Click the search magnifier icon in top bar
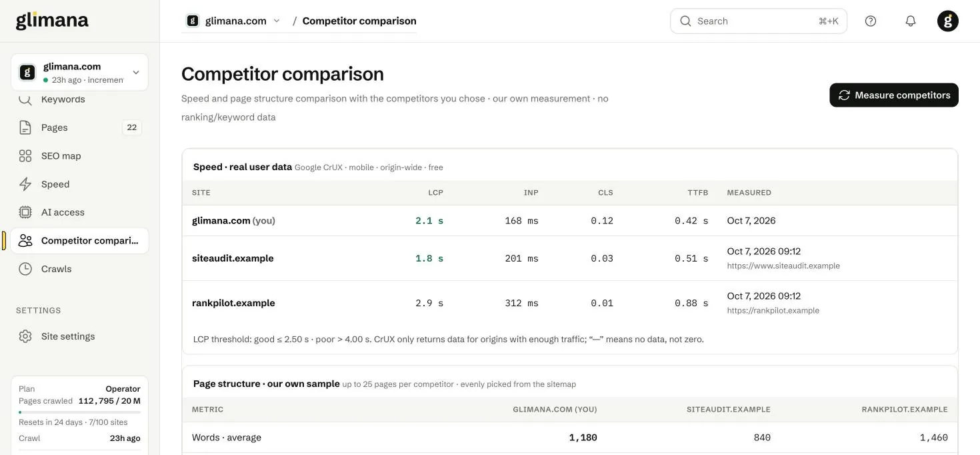This screenshot has height=455, width=980. [x=685, y=21]
